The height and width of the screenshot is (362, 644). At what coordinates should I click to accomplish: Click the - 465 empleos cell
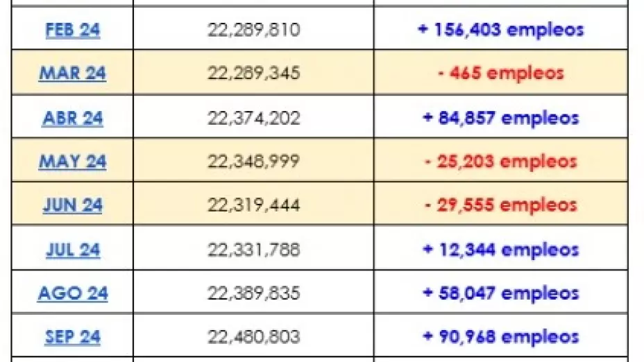pos(500,74)
